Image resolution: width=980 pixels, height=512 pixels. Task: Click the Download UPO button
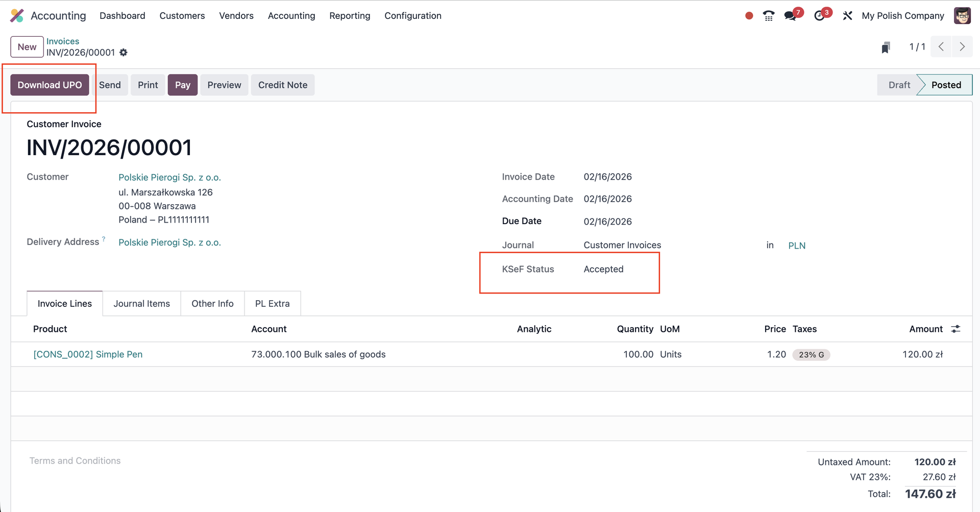[x=50, y=85]
